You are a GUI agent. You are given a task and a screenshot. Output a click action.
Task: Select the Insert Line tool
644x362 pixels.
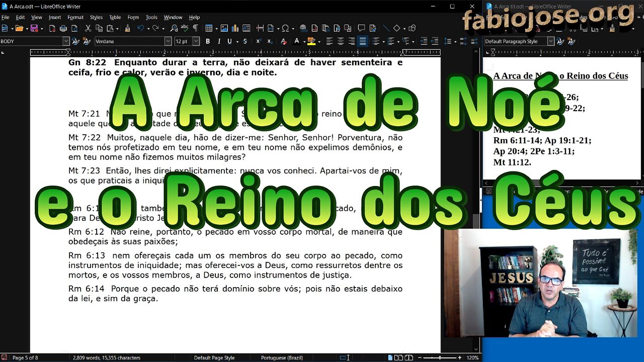pyautogui.click(x=386, y=28)
